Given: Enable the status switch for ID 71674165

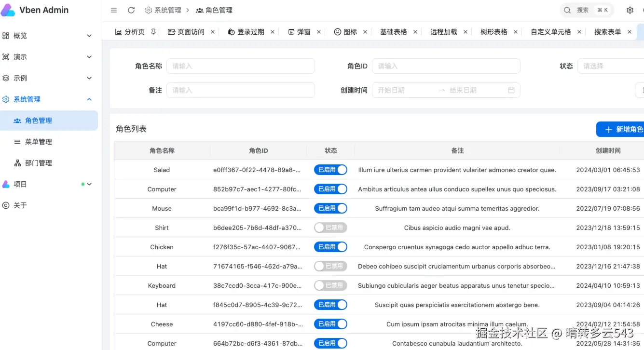Looking at the screenshot, I should (x=330, y=266).
